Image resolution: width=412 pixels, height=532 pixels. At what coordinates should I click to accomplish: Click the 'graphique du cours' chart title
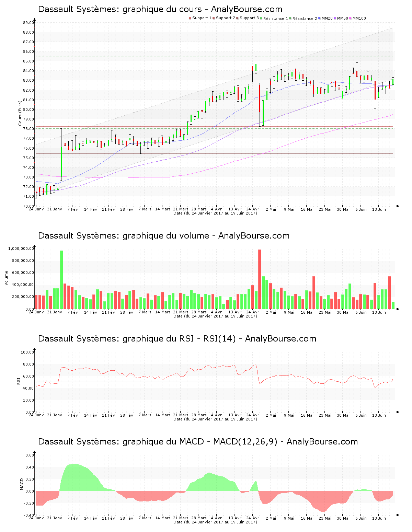pyautogui.click(x=160, y=9)
